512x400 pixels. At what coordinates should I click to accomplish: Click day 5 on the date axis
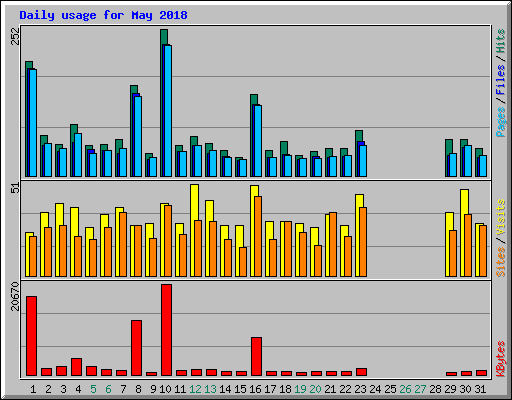(x=93, y=389)
